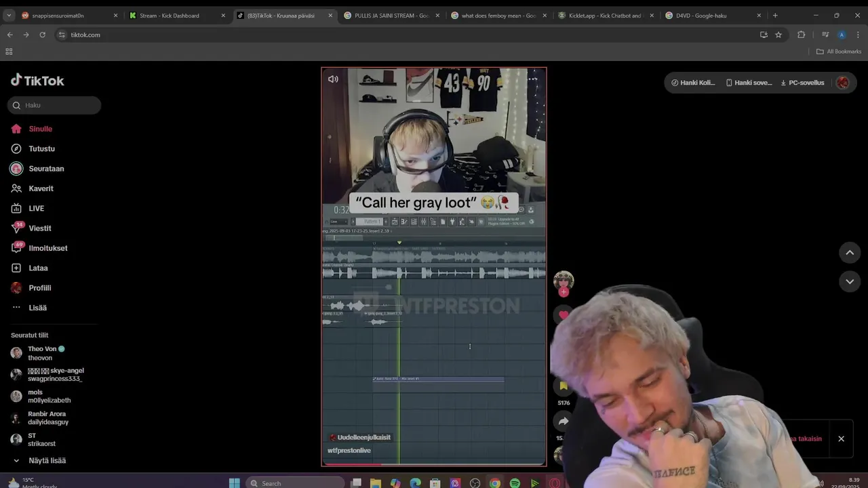Open Chrome from taskbar
The image size is (868, 488).
495,483
